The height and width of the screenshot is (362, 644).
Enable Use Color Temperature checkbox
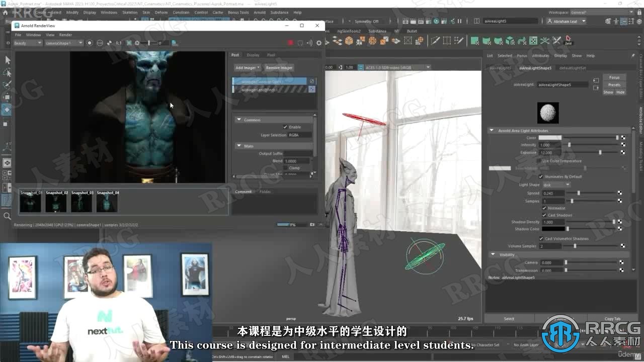[538, 161]
